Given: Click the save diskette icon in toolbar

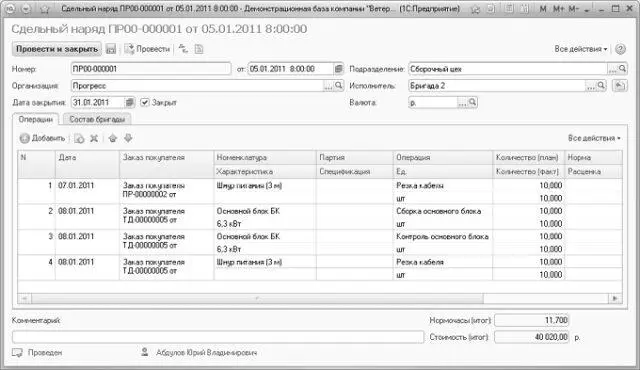Looking at the screenshot, I should [x=111, y=49].
